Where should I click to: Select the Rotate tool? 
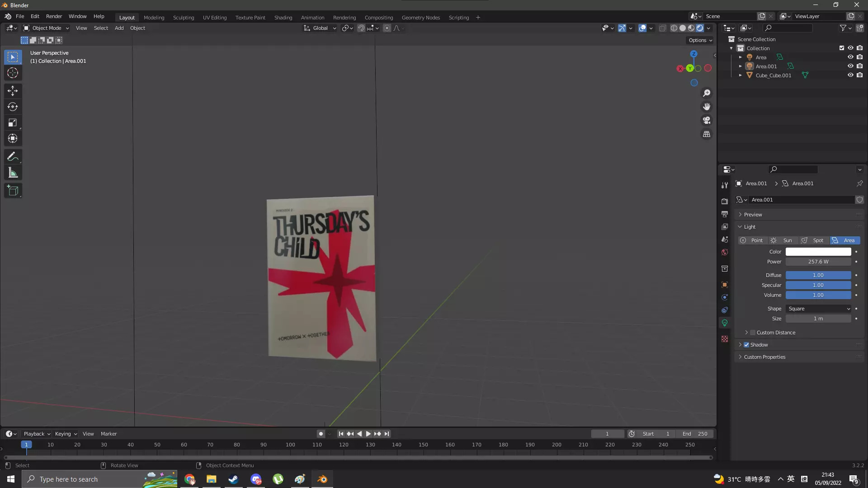13,107
